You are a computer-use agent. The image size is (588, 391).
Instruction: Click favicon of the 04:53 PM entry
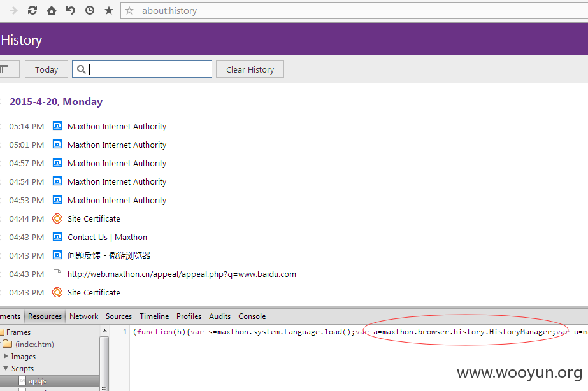(57, 199)
